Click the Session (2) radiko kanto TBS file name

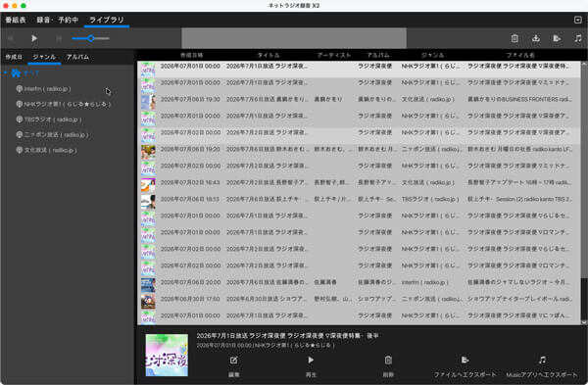pos(519,199)
